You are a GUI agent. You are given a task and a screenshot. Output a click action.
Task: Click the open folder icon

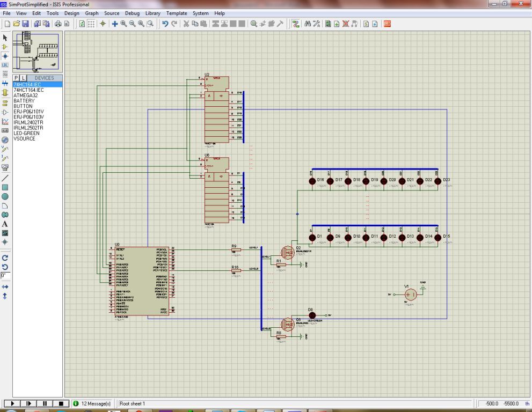click(17, 24)
